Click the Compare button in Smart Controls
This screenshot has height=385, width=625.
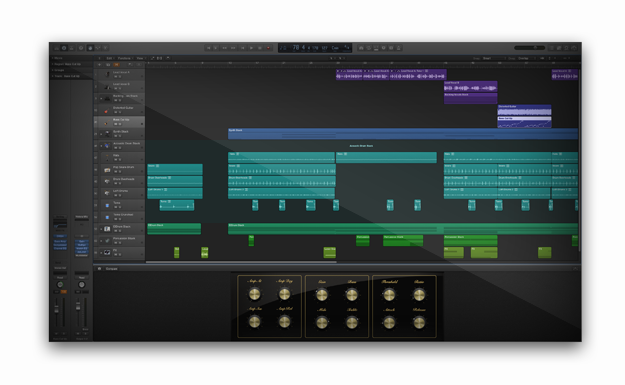coord(111,269)
